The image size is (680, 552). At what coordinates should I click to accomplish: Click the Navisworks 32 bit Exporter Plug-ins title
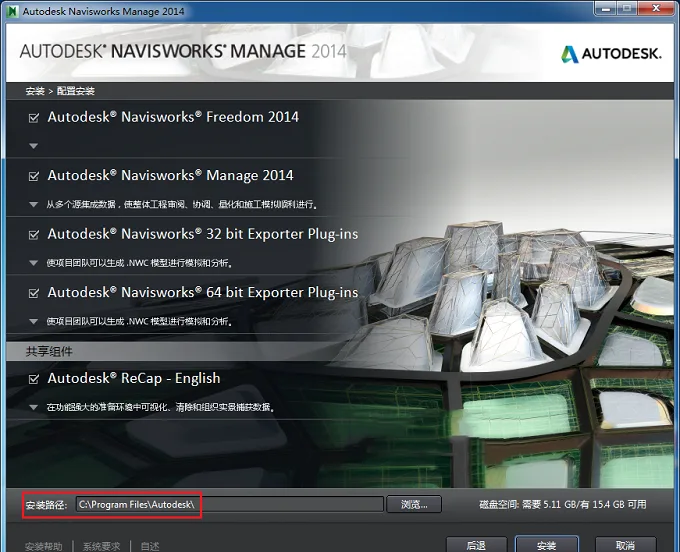click(203, 234)
